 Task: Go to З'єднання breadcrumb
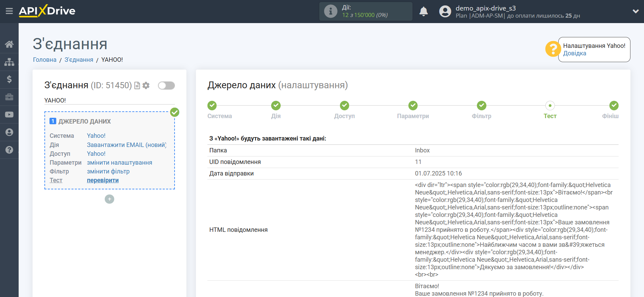pos(79,60)
